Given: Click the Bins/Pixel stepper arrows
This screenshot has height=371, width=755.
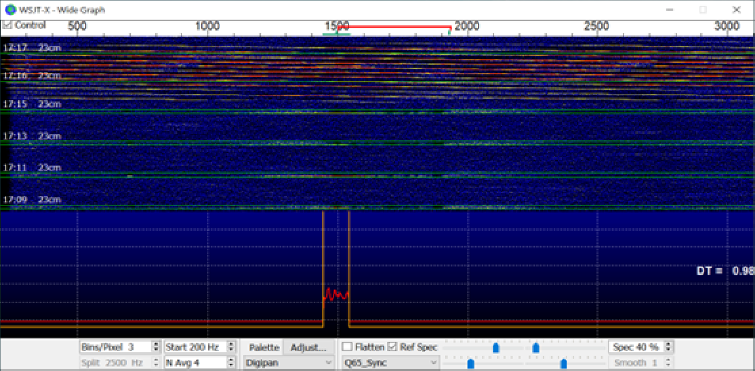Looking at the screenshot, I should [156, 347].
